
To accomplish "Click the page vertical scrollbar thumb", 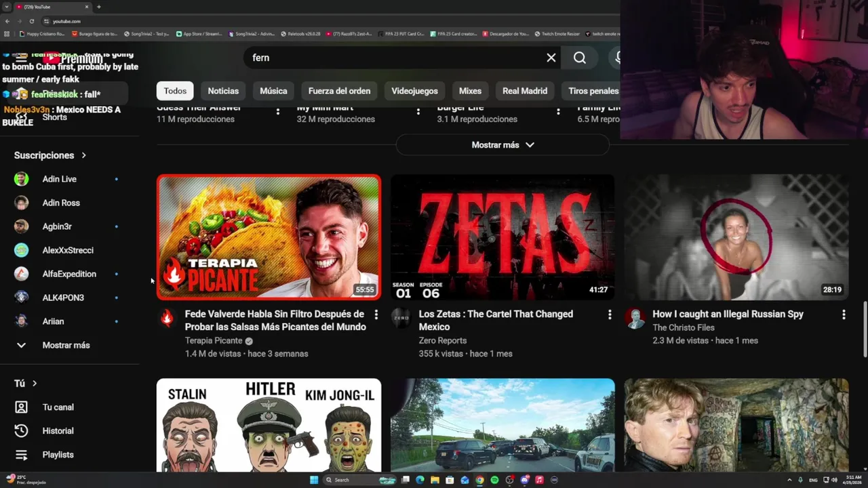I will [864, 329].
